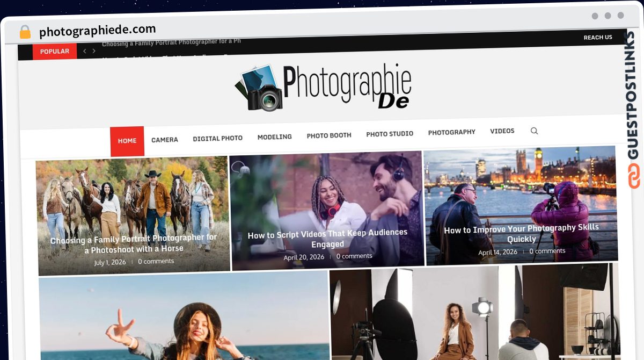Click the April 14, 2026 date
The width and height of the screenshot is (644, 360).
tap(498, 253)
